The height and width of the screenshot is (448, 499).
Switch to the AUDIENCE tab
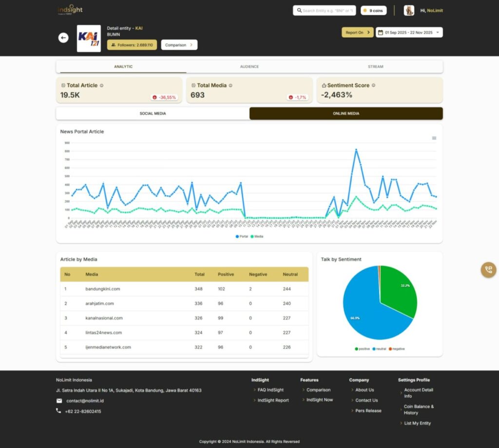click(x=249, y=66)
